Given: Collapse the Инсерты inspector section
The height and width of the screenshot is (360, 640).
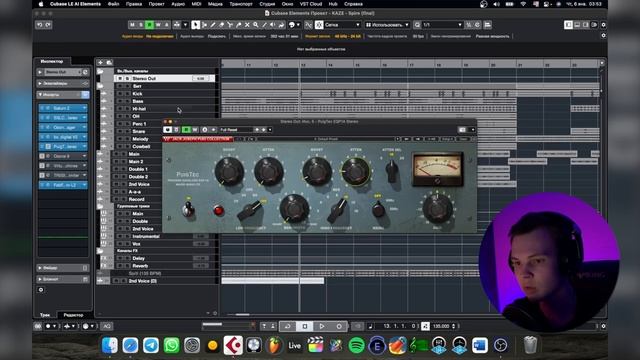Looking at the screenshot, I should tap(40, 95).
